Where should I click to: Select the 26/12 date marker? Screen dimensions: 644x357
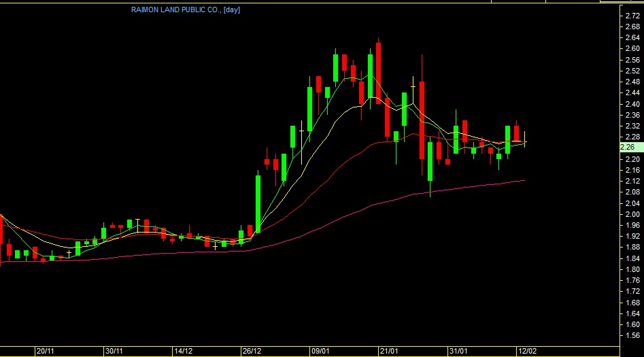[x=252, y=352]
